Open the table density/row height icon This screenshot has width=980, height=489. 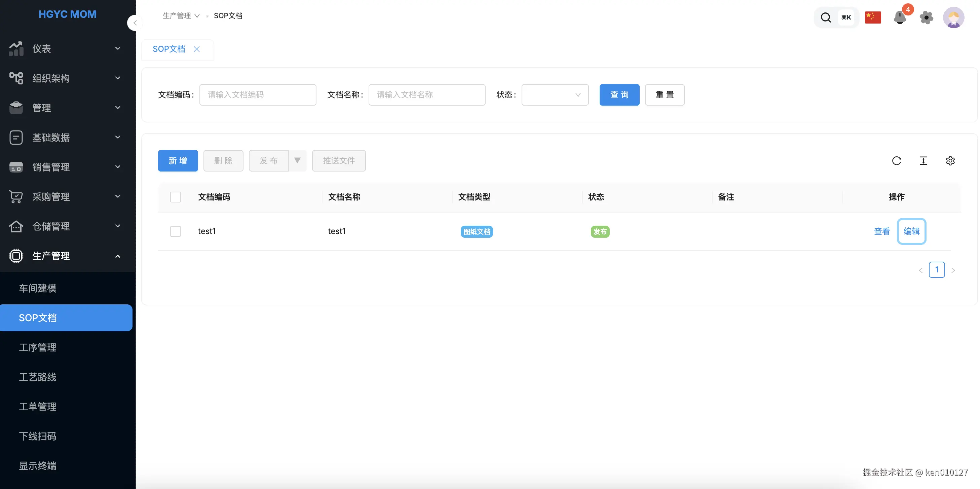pyautogui.click(x=923, y=161)
